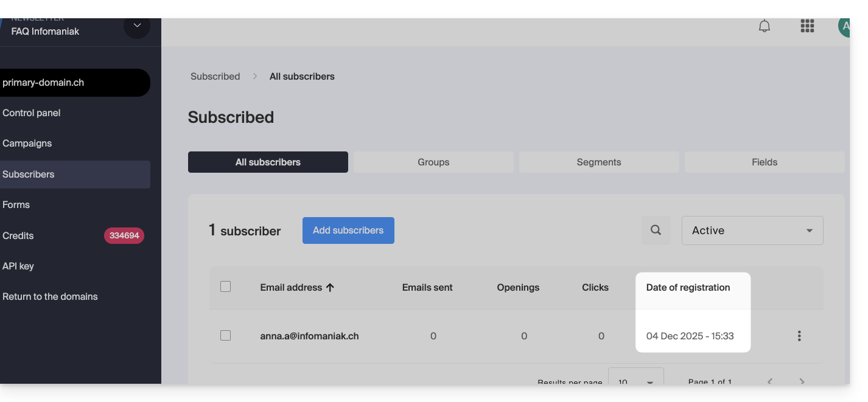Open the Active status filter dropdown
Image resolution: width=868 pixels, height=402 pixels.
[x=752, y=230]
